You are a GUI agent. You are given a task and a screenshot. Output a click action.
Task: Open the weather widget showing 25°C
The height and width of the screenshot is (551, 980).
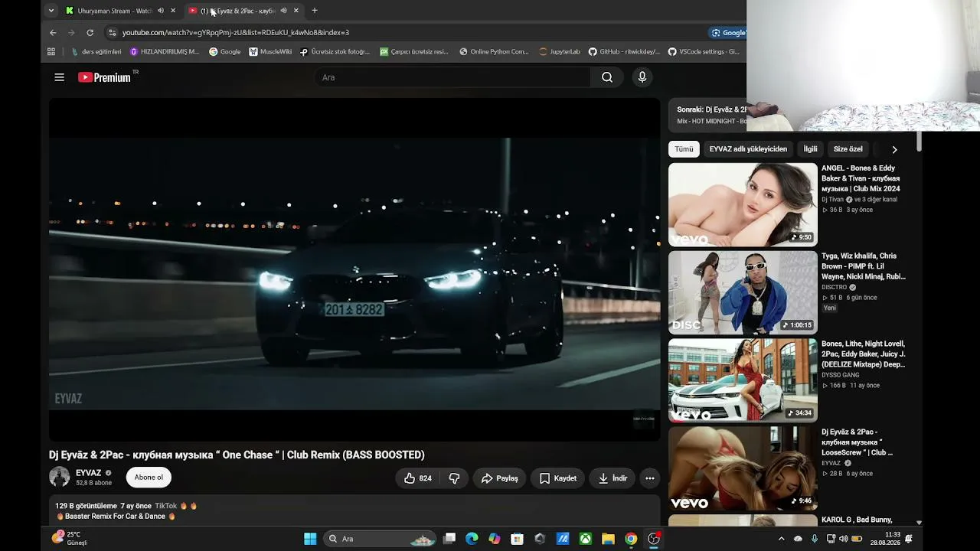pyautogui.click(x=70, y=539)
